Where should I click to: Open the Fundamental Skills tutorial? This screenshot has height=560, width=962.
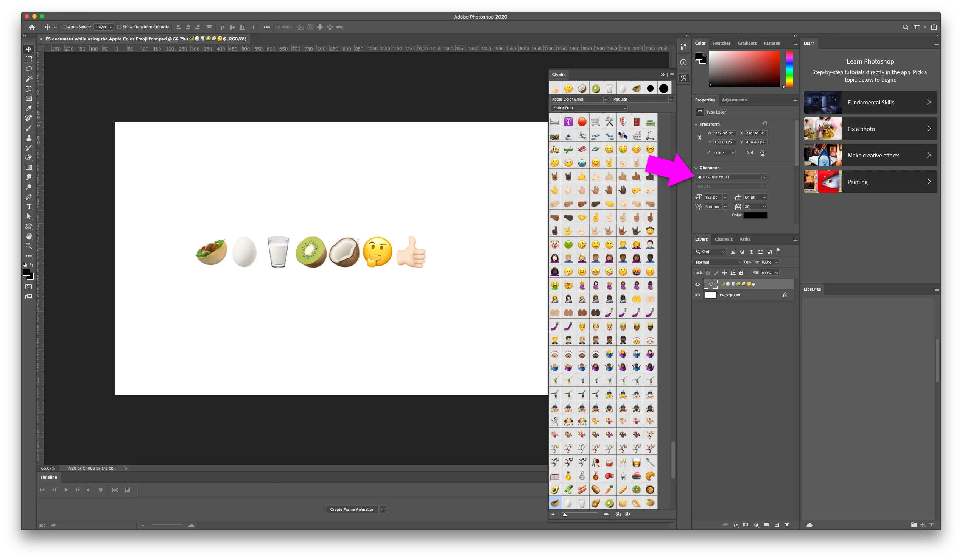[870, 102]
